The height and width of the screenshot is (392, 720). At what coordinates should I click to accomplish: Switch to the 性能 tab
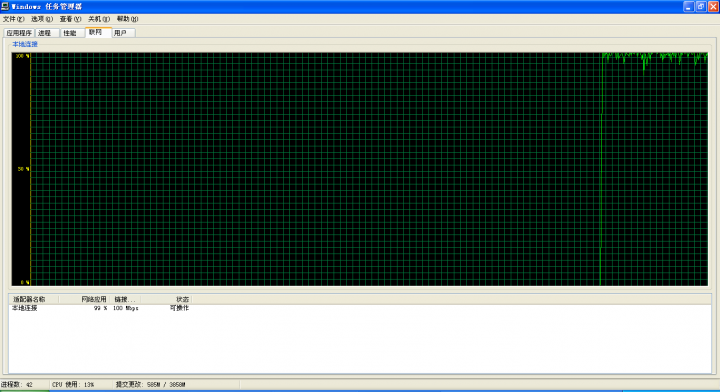point(73,33)
